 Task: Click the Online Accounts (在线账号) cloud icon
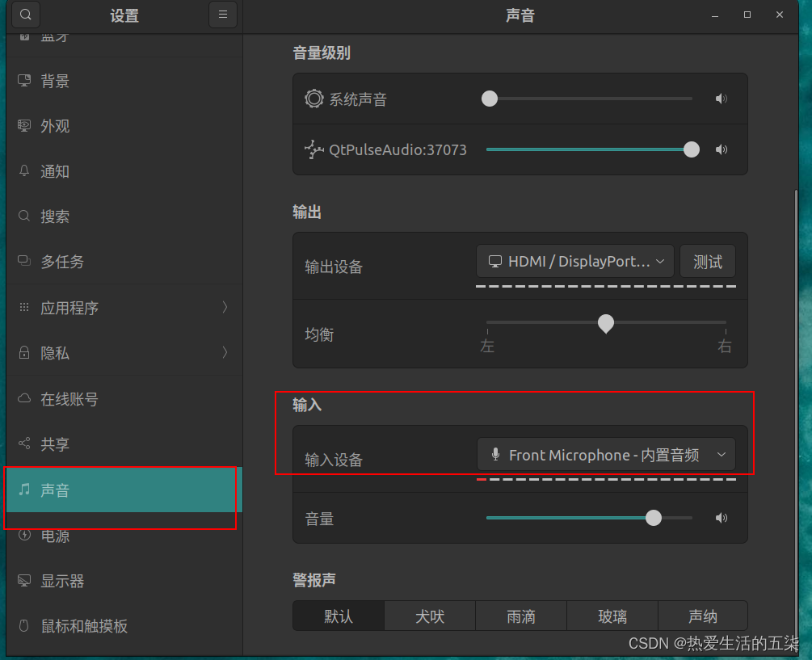[23, 398]
